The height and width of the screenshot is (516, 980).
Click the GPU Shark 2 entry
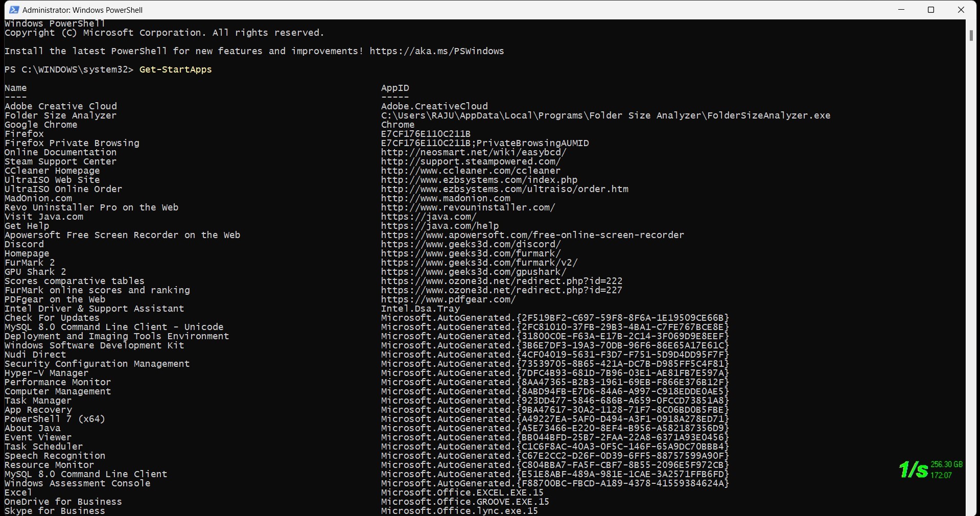pos(35,272)
